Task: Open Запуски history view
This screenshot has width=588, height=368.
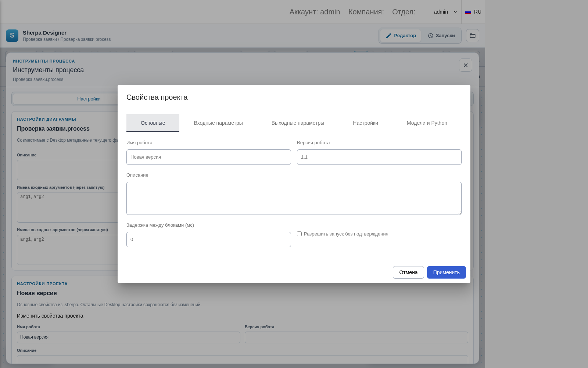Action: click(441, 36)
